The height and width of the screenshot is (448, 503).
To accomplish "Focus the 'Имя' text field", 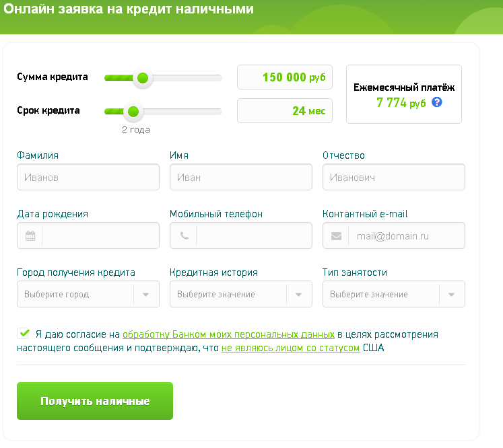I will (x=240, y=178).
